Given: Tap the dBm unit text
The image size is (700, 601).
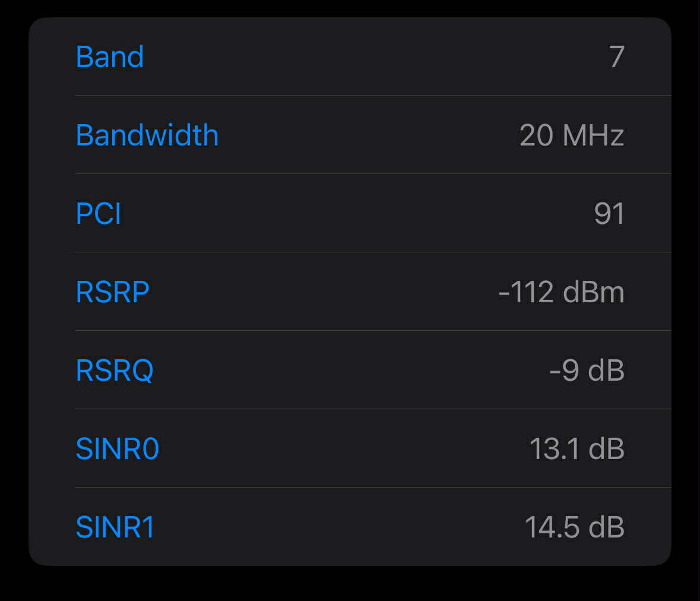Looking at the screenshot, I should [x=594, y=292].
